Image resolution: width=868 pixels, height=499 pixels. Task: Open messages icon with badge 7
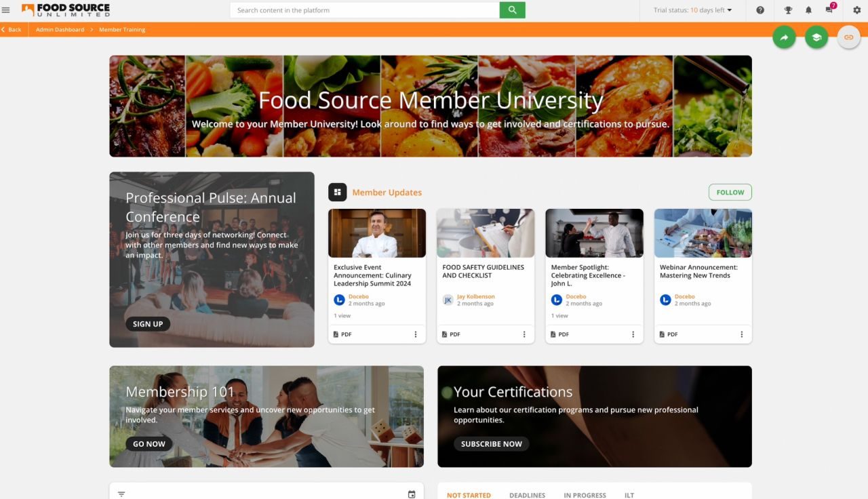[x=829, y=10]
